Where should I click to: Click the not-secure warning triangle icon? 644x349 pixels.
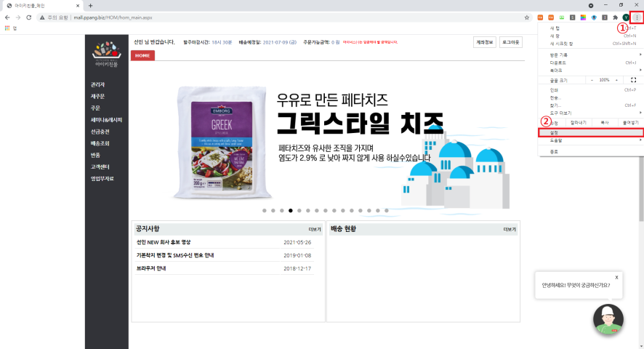[x=42, y=17]
